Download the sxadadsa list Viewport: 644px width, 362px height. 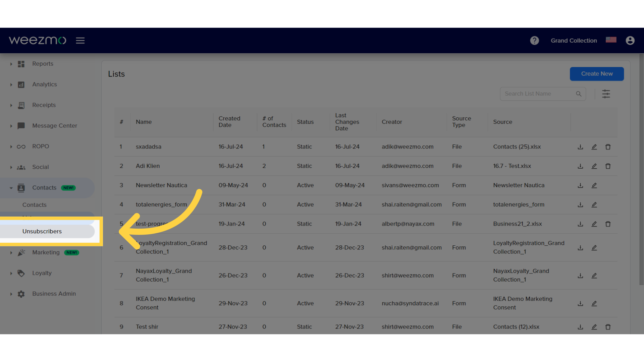coord(580,147)
